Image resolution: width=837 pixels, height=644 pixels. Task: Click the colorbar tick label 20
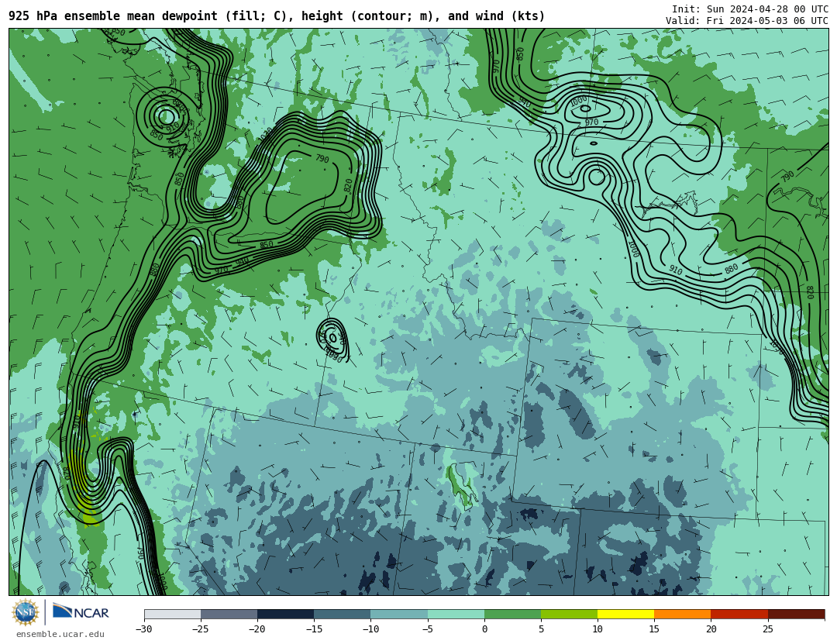pyautogui.click(x=711, y=629)
